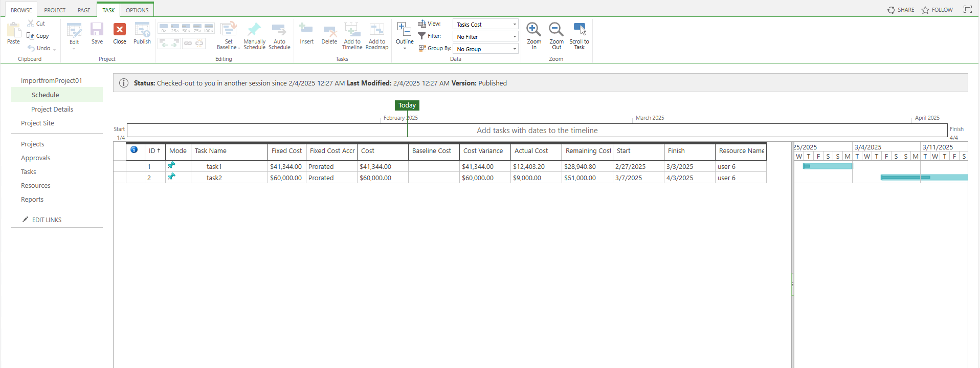Viewport: 980px width, 368px height.
Task: Open ImportfromProject01 in the sidebar
Action: pyautogui.click(x=51, y=80)
